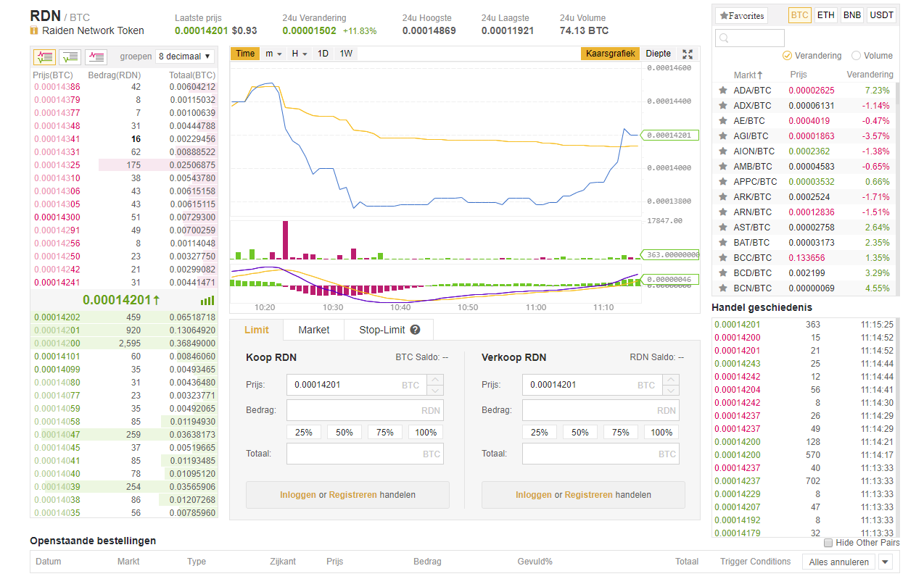Switch to the Limit order tab
Screen dimensions: 924x579
click(256, 330)
